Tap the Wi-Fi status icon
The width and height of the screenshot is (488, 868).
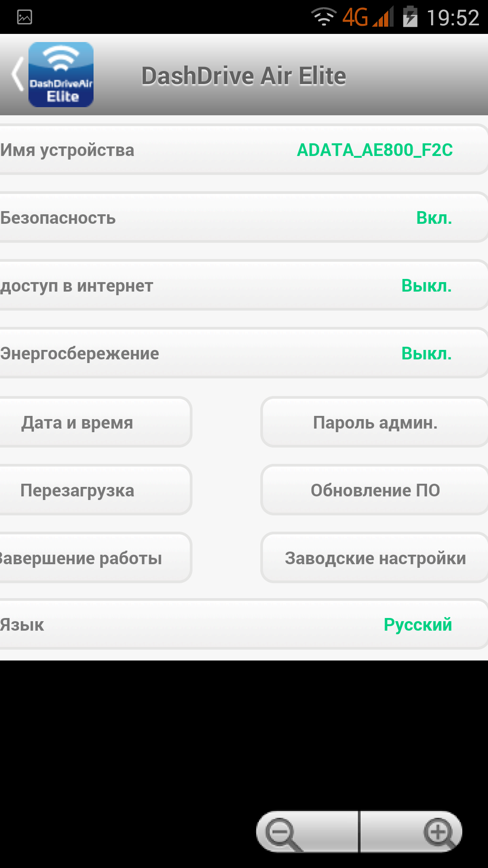(x=324, y=17)
